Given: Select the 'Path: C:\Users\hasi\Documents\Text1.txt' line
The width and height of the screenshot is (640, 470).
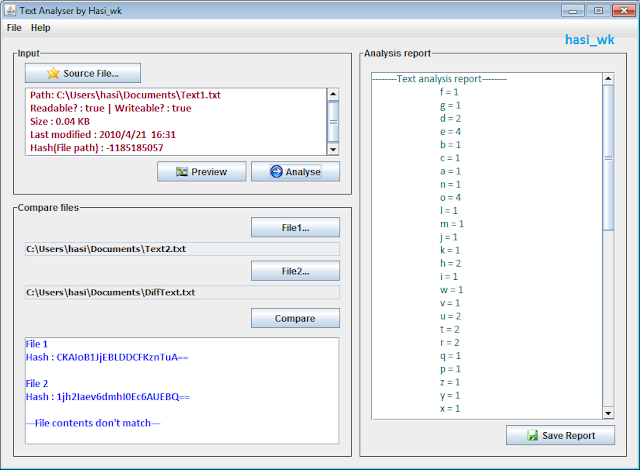Looking at the screenshot, I should pyautogui.click(x=125, y=95).
